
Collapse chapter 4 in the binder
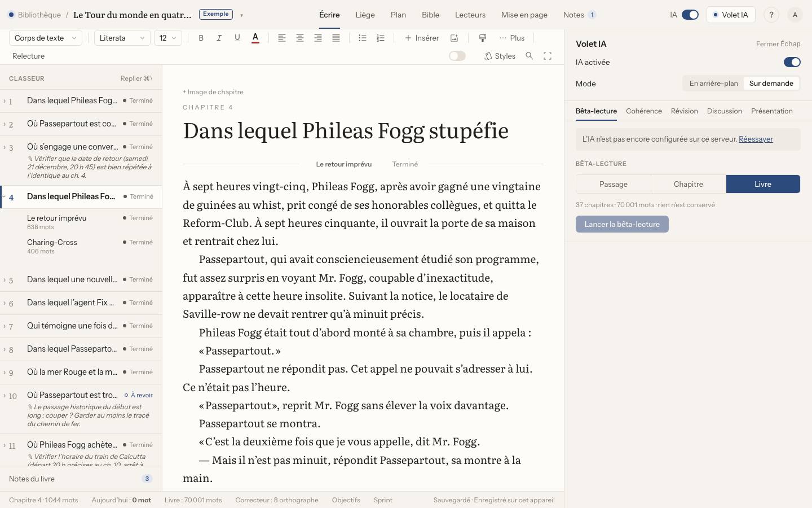click(5, 196)
